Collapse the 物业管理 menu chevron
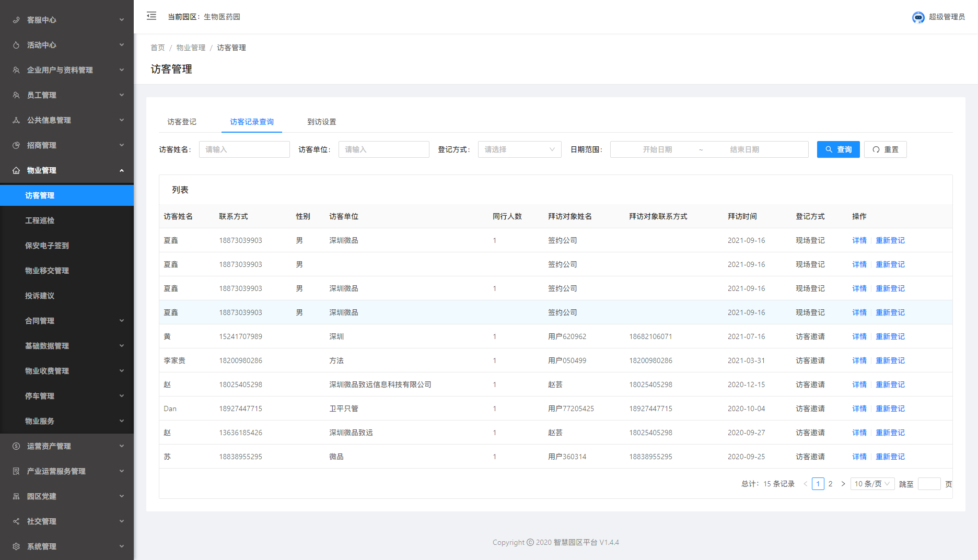Screen dimensions: 978x560 tap(122, 170)
